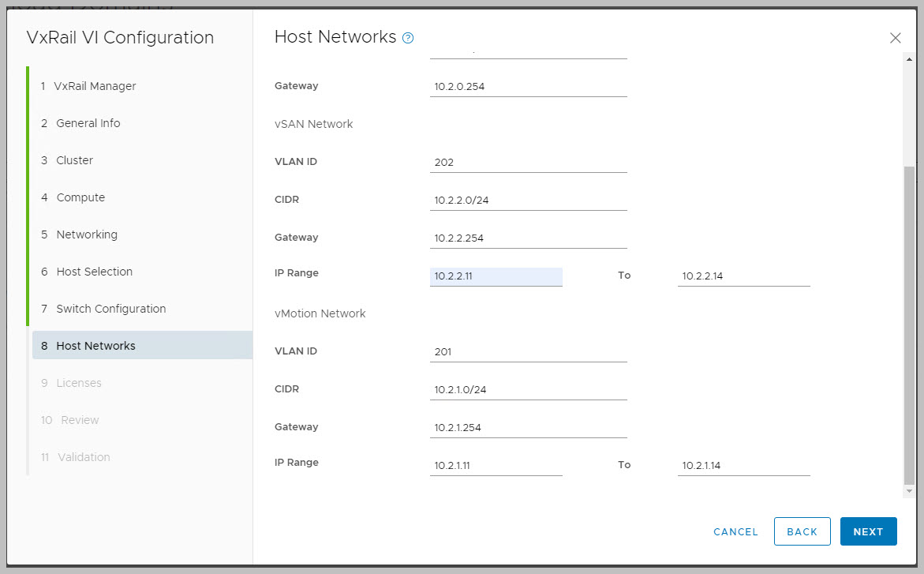924x574 pixels.
Task: Click the vSAN CIDR input field
Action: tap(528, 200)
